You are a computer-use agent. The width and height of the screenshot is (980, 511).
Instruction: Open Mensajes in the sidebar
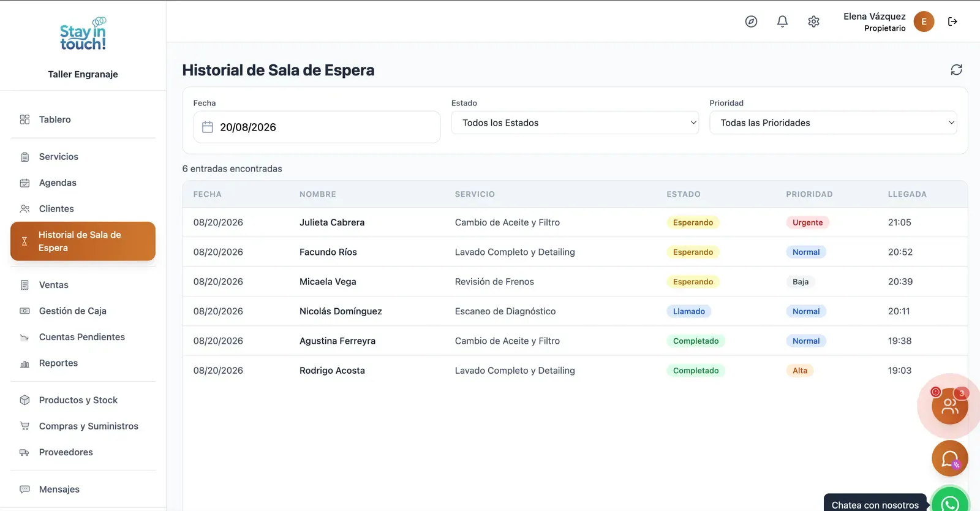[x=83, y=490]
